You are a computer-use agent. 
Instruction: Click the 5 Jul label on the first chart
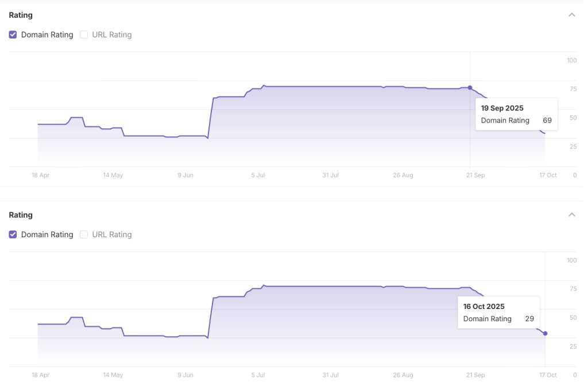258,175
